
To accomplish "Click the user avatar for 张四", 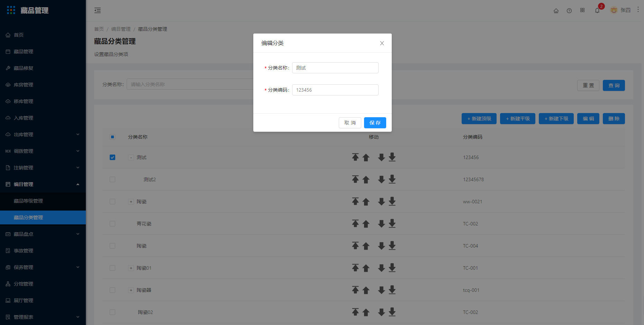I will click(614, 10).
